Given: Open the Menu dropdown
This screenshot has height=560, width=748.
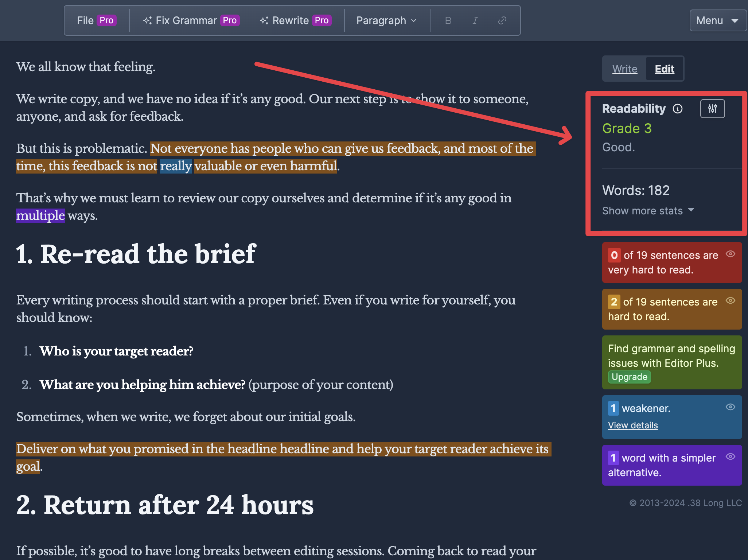Looking at the screenshot, I should click(717, 20).
